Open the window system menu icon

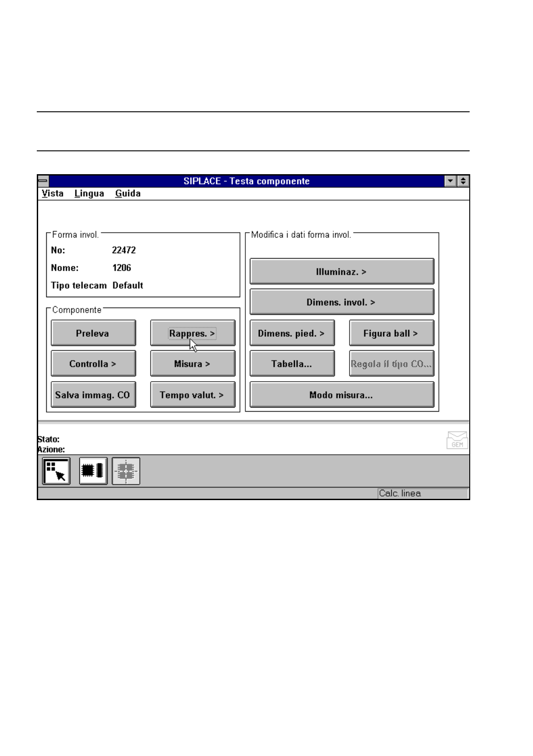pyautogui.click(x=43, y=181)
